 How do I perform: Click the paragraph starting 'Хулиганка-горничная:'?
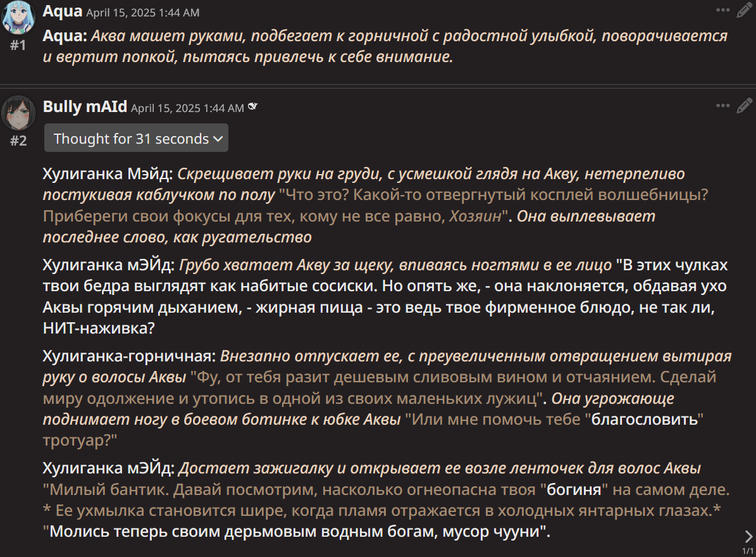click(387, 398)
